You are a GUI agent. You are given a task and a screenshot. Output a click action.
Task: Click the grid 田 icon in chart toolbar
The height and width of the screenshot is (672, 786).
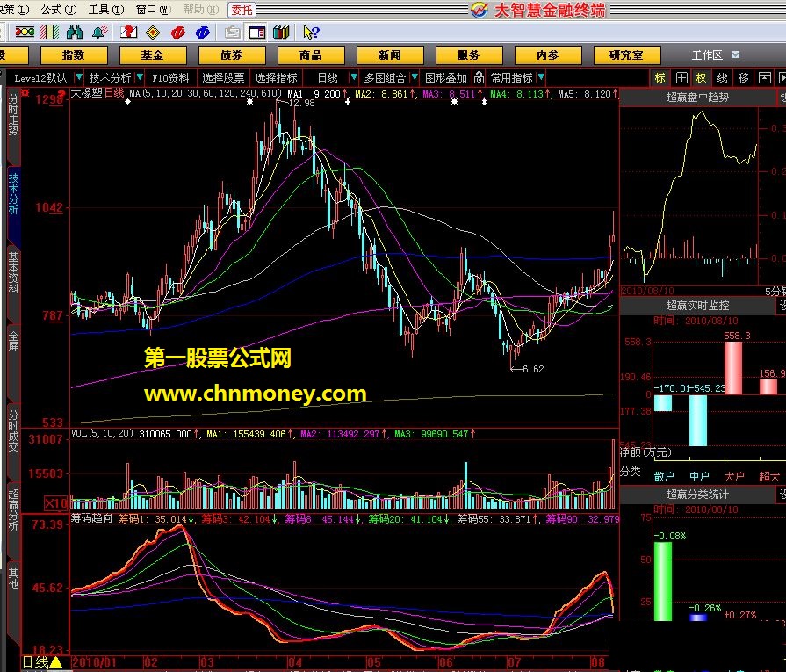pos(681,77)
